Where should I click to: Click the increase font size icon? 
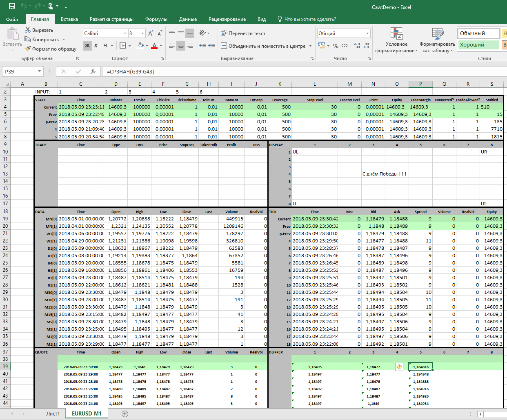[x=151, y=33]
